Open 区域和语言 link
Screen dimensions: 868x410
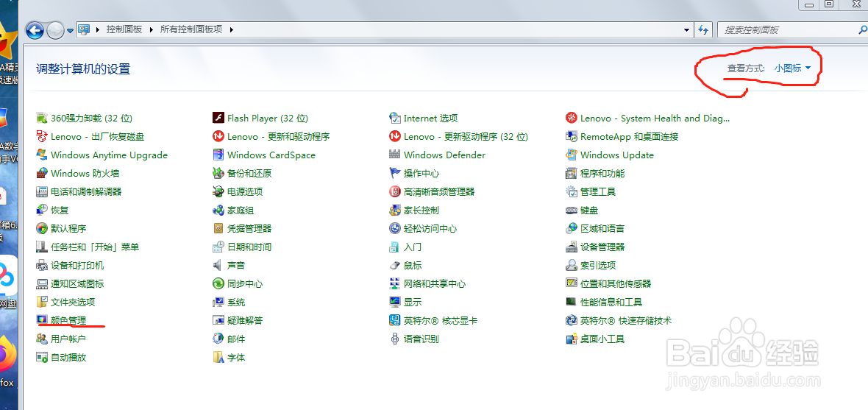(602, 229)
